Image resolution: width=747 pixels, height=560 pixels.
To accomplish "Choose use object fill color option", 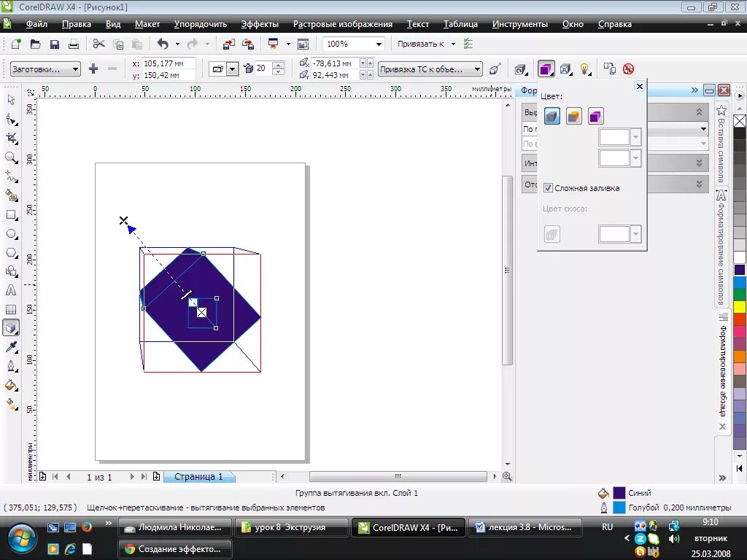I will tap(551, 116).
